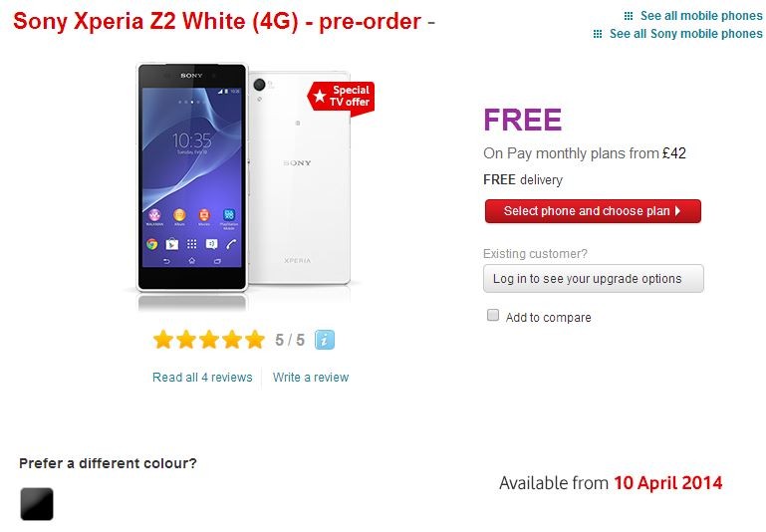Click the white back-view phone image
The image size is (766, 532).
(300, 178)
